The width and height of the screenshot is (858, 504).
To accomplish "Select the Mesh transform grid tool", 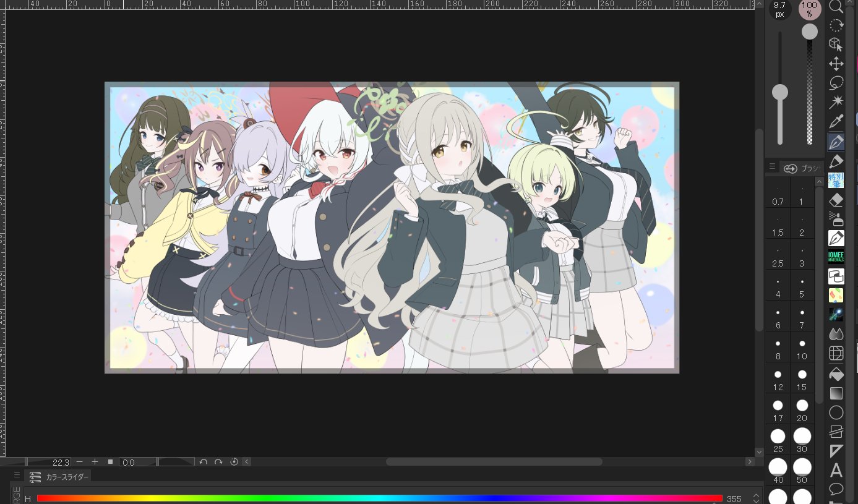I will click(x=836, y=353).
